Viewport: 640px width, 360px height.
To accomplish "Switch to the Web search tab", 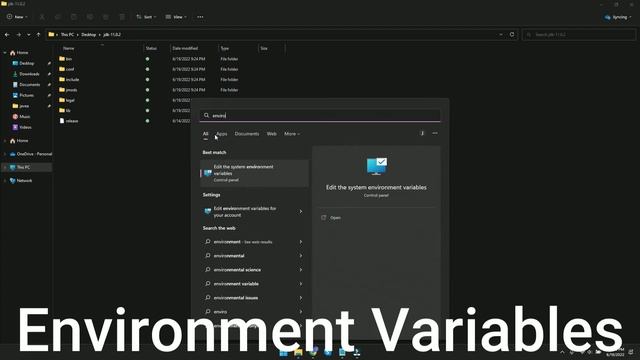I will [271, 134].
